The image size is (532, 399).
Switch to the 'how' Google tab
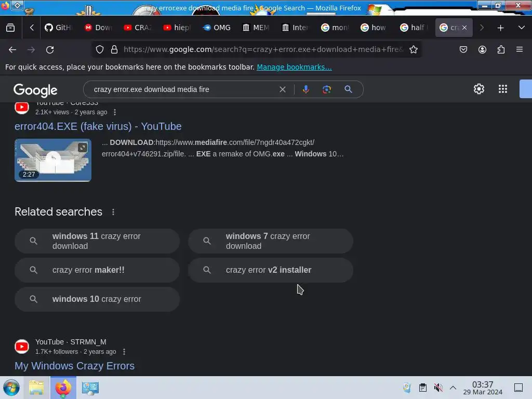click(x=374, y=28)
